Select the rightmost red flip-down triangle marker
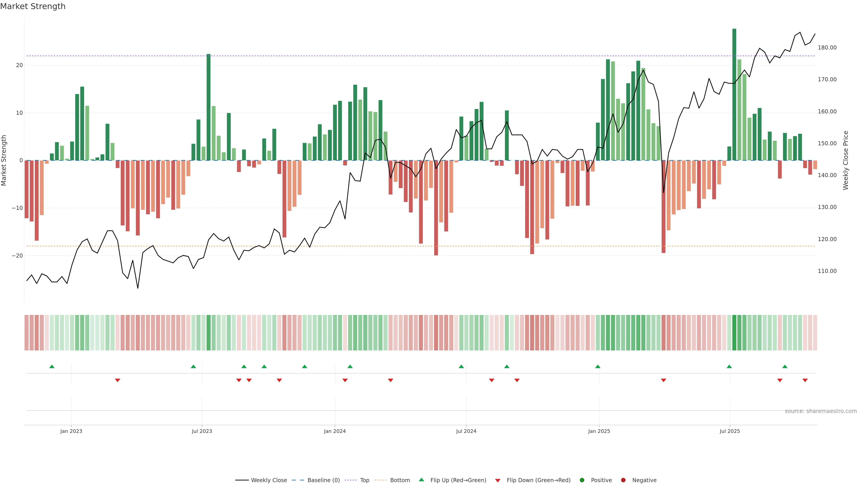 click(x=805, y=380)
